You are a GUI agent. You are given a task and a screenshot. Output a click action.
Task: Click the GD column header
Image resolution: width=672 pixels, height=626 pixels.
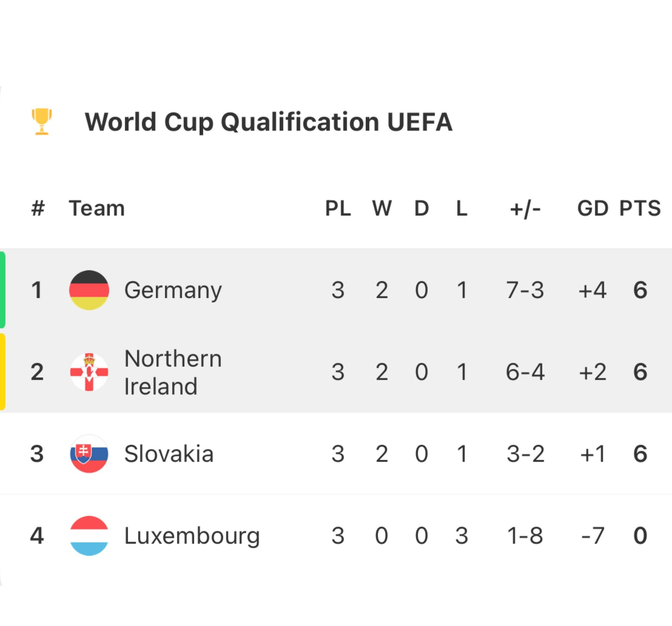coord(593,208)
